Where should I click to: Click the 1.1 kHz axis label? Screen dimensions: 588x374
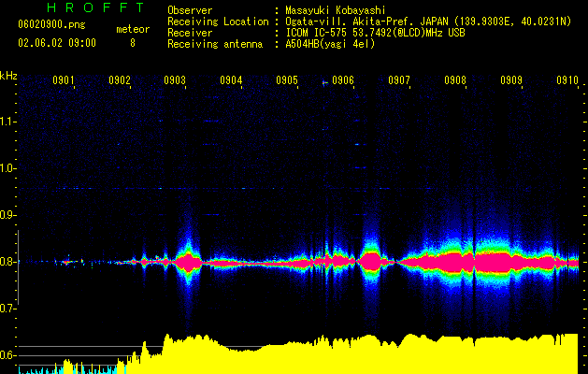[8, 122]
